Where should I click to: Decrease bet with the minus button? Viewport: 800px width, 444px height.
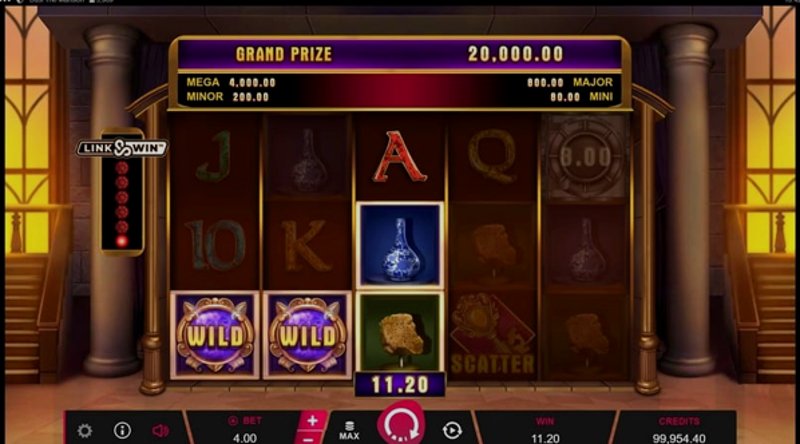click(308, 438)
